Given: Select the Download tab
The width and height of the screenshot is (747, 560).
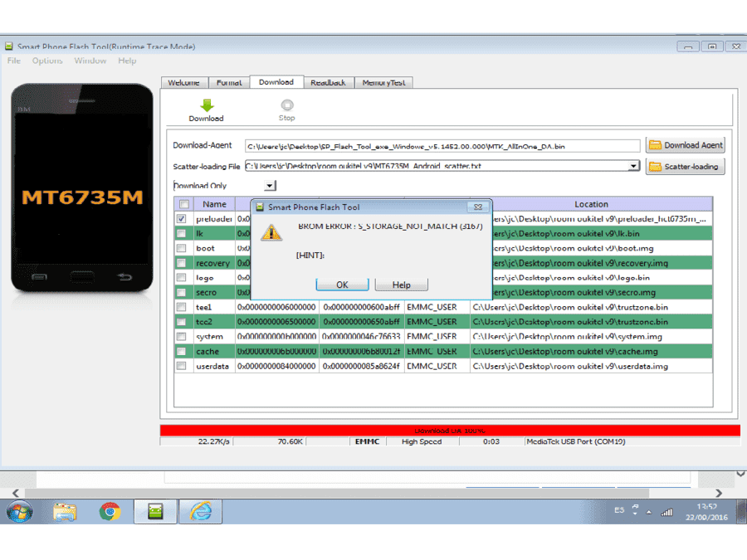Looking at the screenshot, I should [276, 82].
